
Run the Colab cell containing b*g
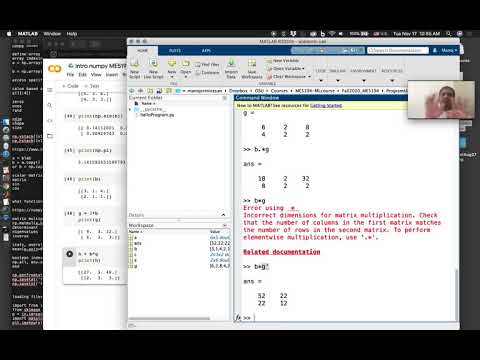70,254
